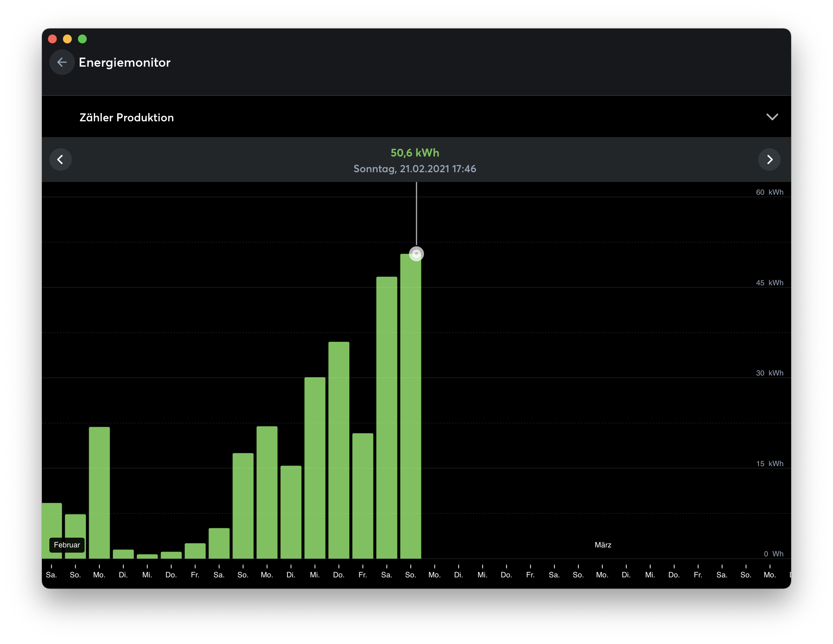Click the back arrow next to Energiemonitor
The width and height of the screenshot is (833, 644).
pos(62,62)
